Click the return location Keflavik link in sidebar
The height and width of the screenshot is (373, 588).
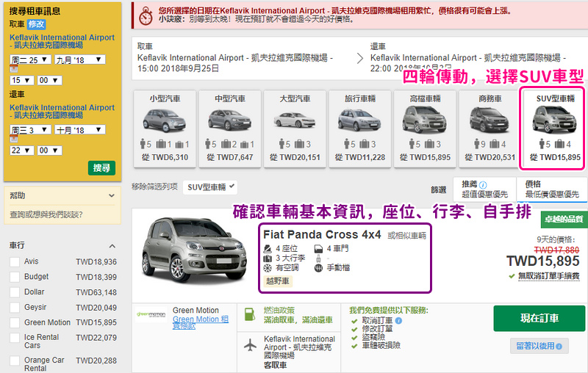click(62, 111)
